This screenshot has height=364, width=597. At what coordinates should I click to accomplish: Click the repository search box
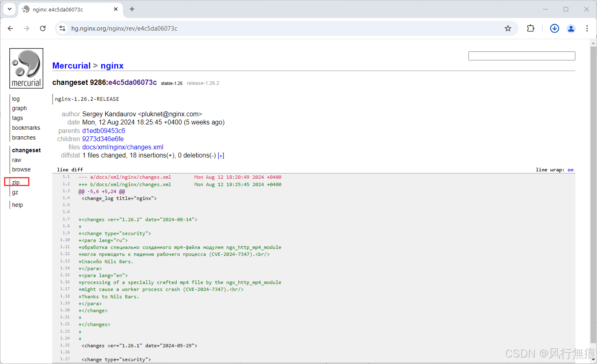click(522, 56)
